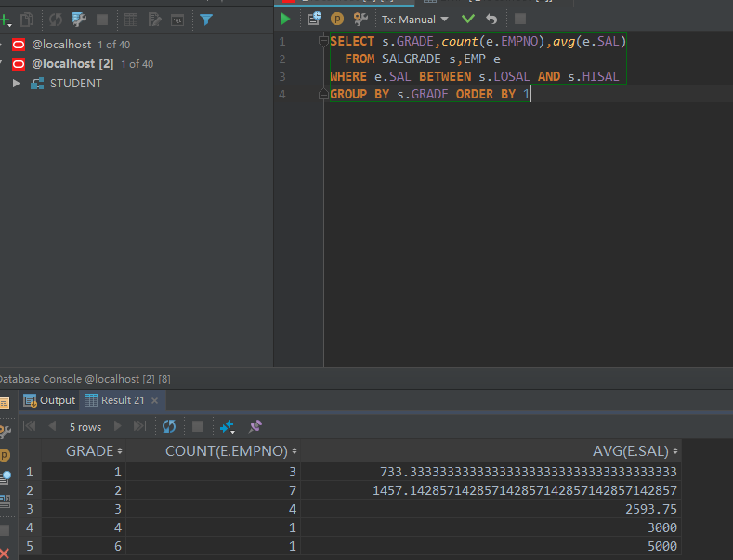Click the AVG cell showing 2593.75
This screenshot has width=733, height=560.
click(491, 509)
